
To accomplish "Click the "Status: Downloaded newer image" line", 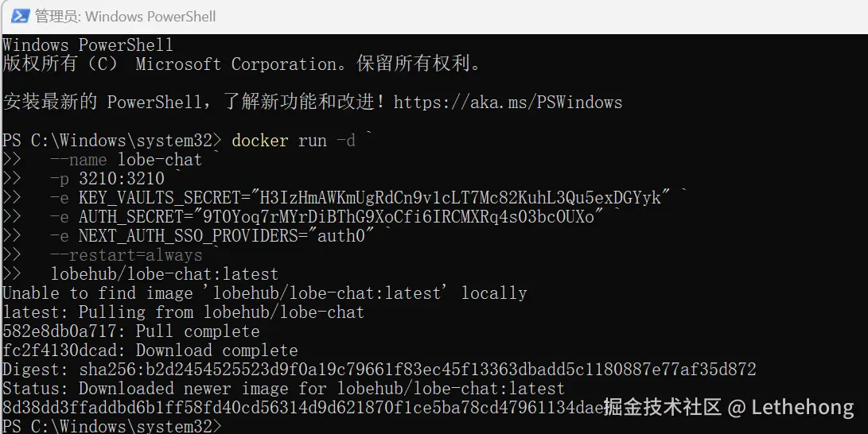I will (x=283, y=389).
